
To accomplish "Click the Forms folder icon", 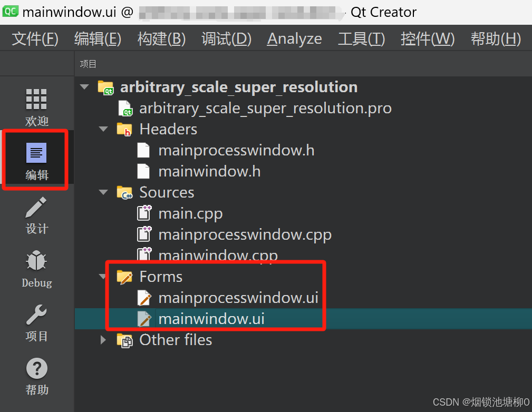I will point(124,277).
